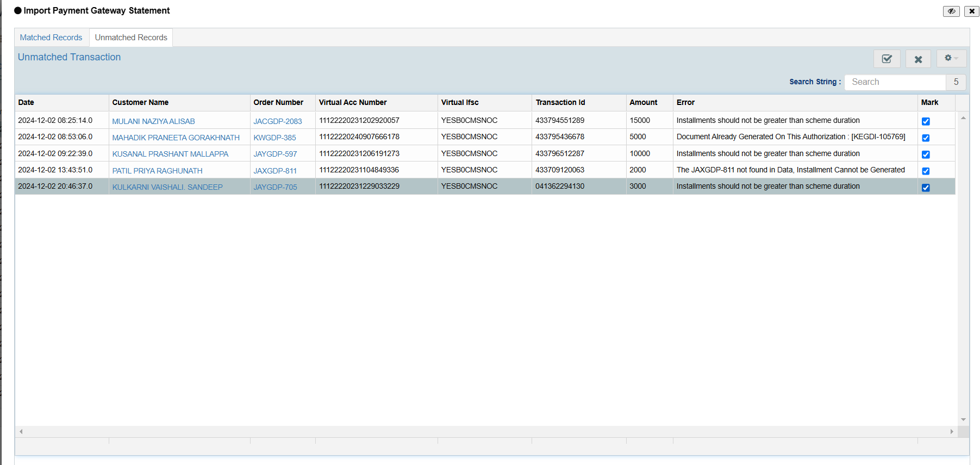This screenshot has height=465, width=980.
Task: Click the X clear button beside the checkmark
Action: click(x=918, y=59)
